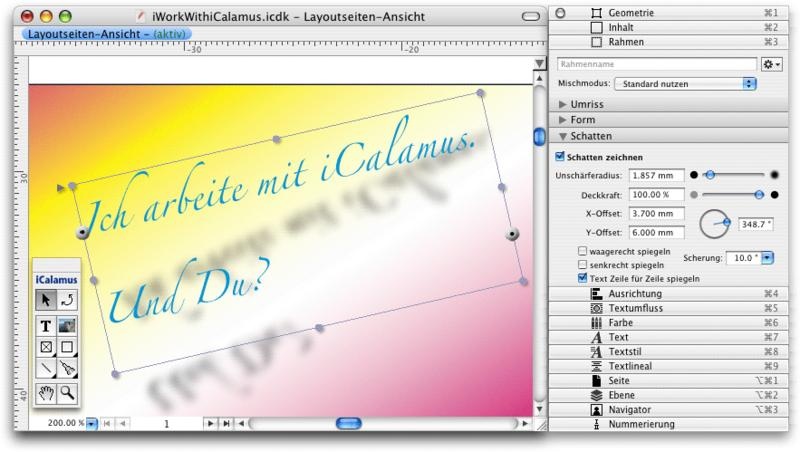Click the right eyeball handle on the text frame
Viewport: 800px width, 452px height.
point(512,234)
